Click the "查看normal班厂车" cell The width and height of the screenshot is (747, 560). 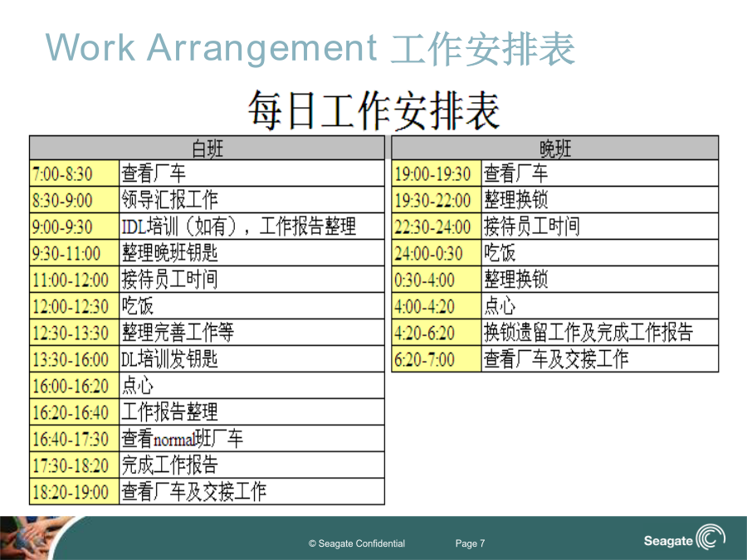pyautogui.click(x=251, y=439)
